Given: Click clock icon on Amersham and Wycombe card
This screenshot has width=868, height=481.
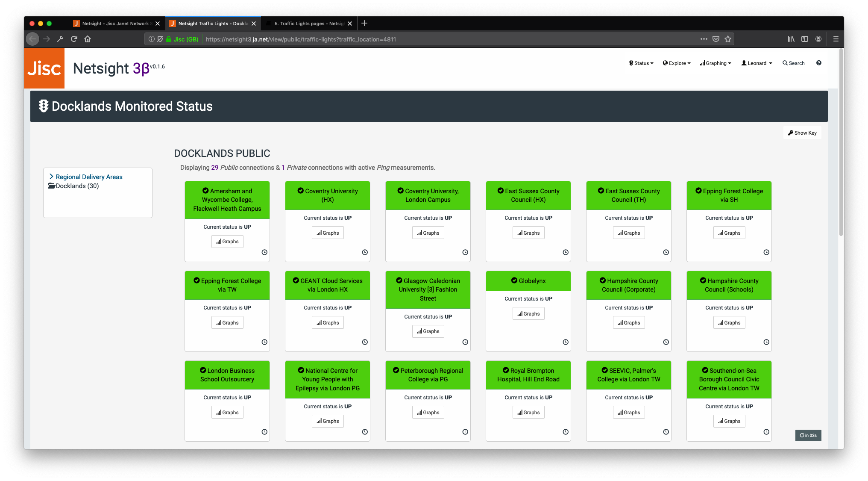Looking at the screenshot, I should (x=264, y=252).
